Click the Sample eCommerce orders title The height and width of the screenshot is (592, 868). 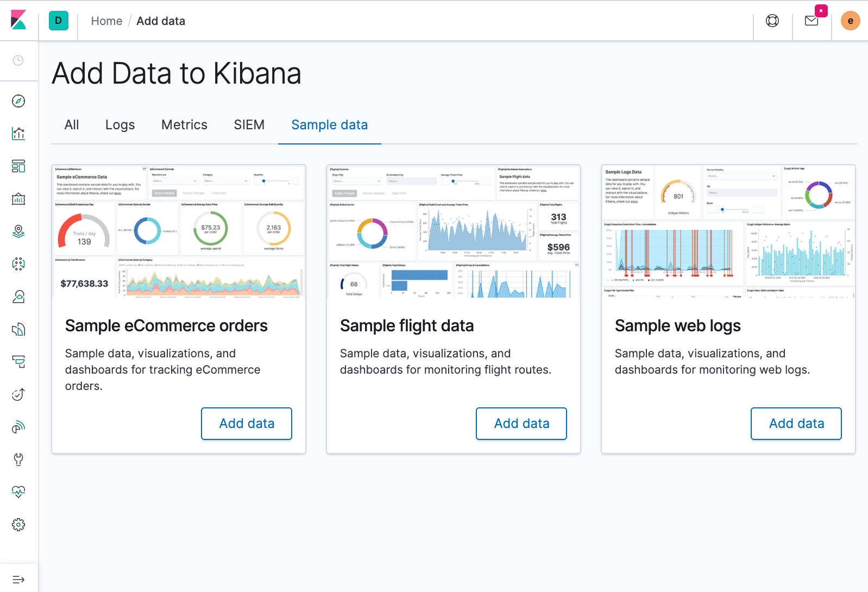tap(166, 326)
